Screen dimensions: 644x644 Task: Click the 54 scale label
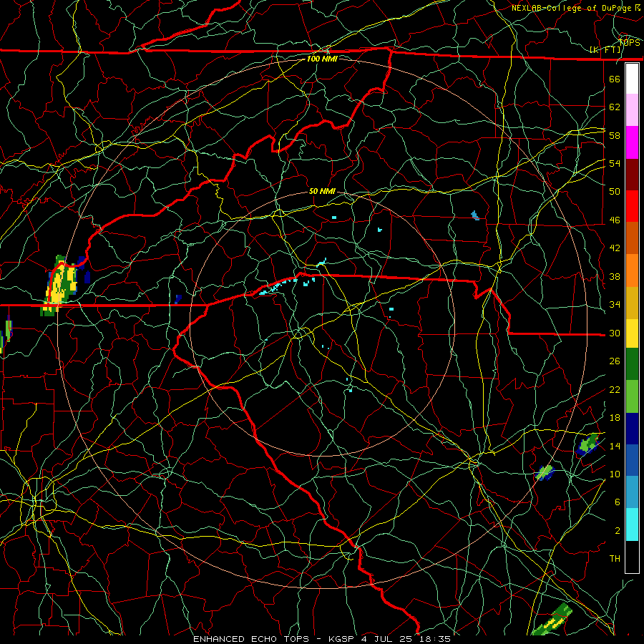[615, 163]
